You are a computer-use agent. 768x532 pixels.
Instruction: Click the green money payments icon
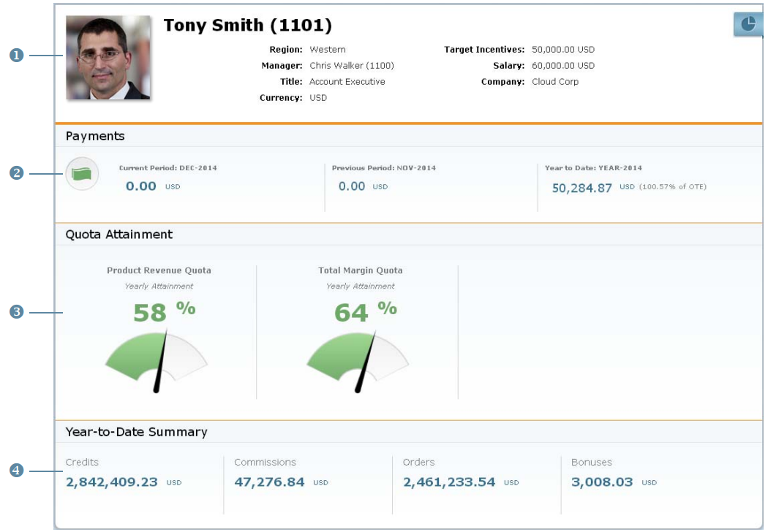pos(82,174)
